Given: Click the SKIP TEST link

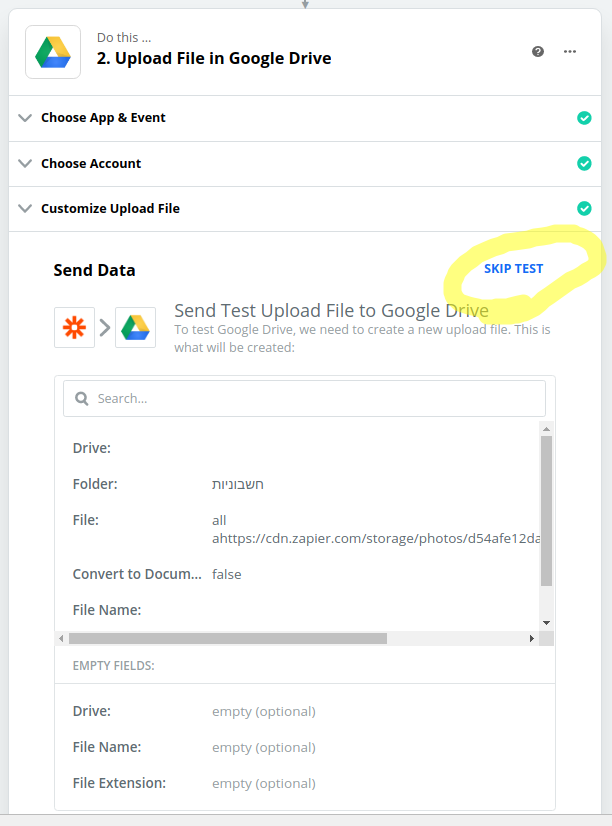Looking at the screenshot, I should [x=514, y=269].
